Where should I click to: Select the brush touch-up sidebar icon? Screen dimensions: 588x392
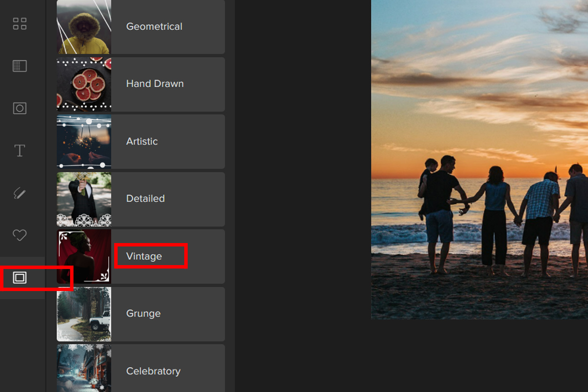[x=20, y=194]
